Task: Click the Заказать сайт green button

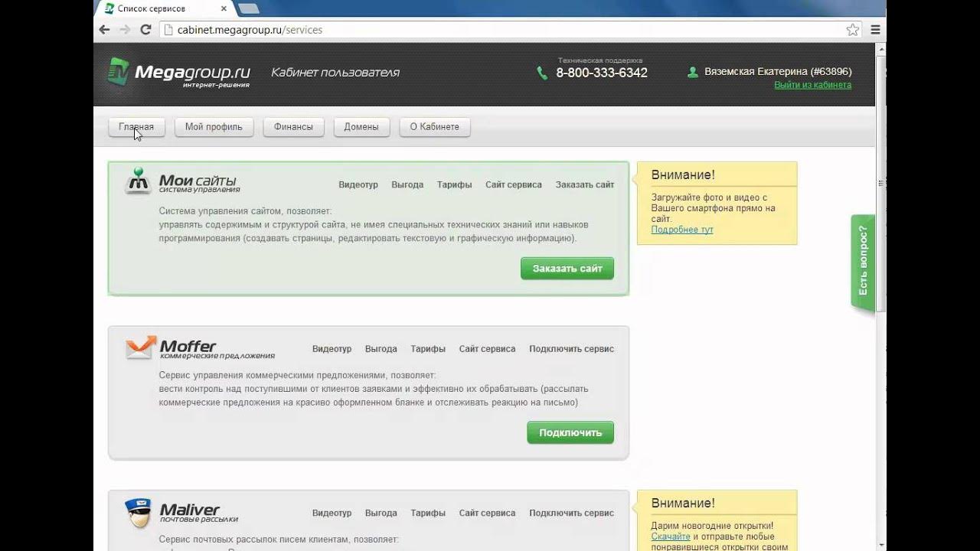Action: (x=567, y=269)
